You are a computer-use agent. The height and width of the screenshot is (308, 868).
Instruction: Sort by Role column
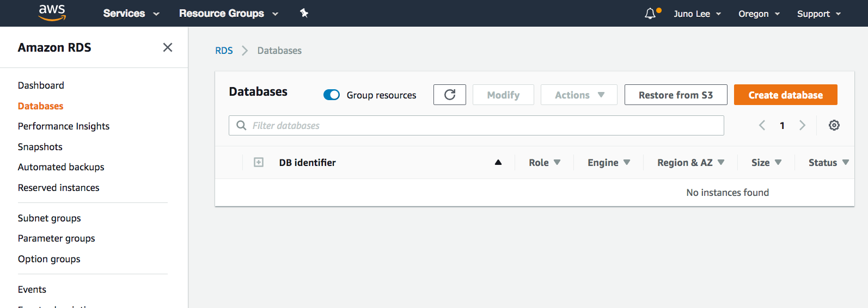click(x=544, y=162)
